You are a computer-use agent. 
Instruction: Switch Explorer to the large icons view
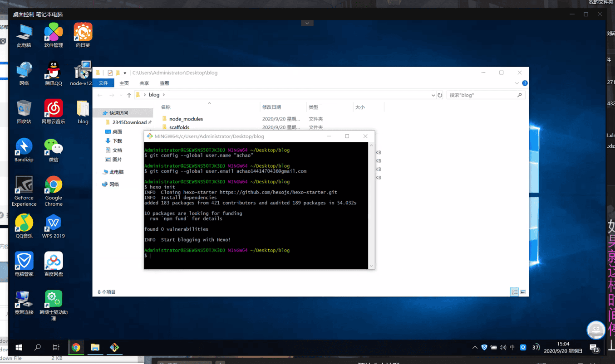pyautogui.click(x=523, y=292)
